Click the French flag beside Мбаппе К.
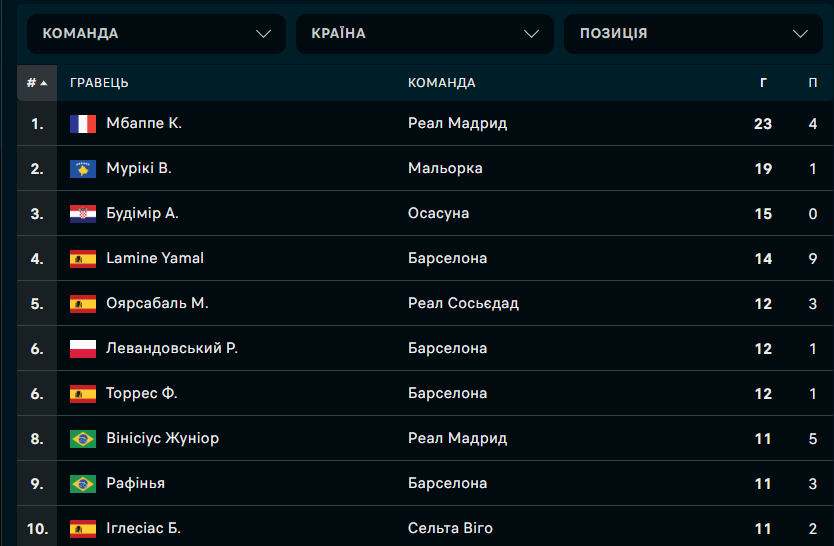834x546 pixels. coord(83,124)
